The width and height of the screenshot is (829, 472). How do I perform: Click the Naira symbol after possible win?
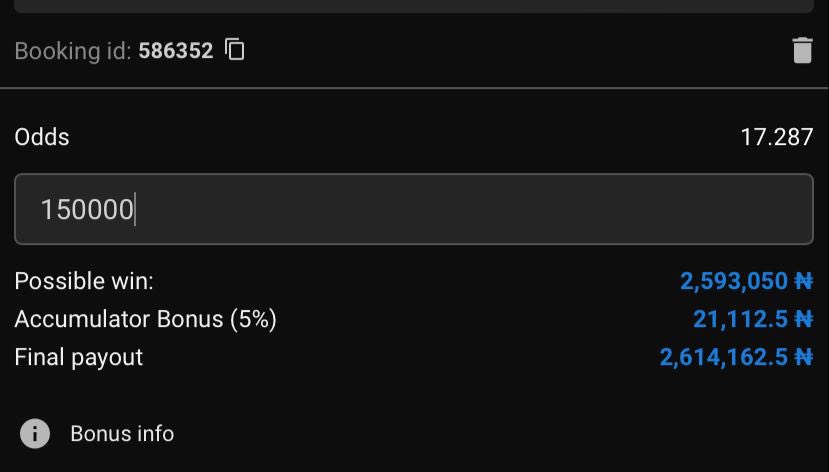pos(804,281)
